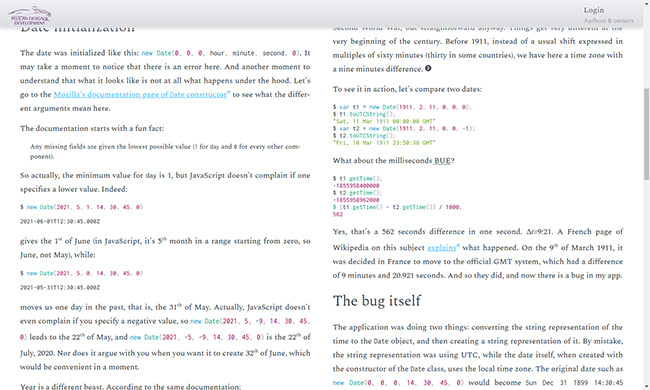Click the code output '2021-06-01T12:30:45.000Z'
The image size is (650, 390).
pos(60,222)
